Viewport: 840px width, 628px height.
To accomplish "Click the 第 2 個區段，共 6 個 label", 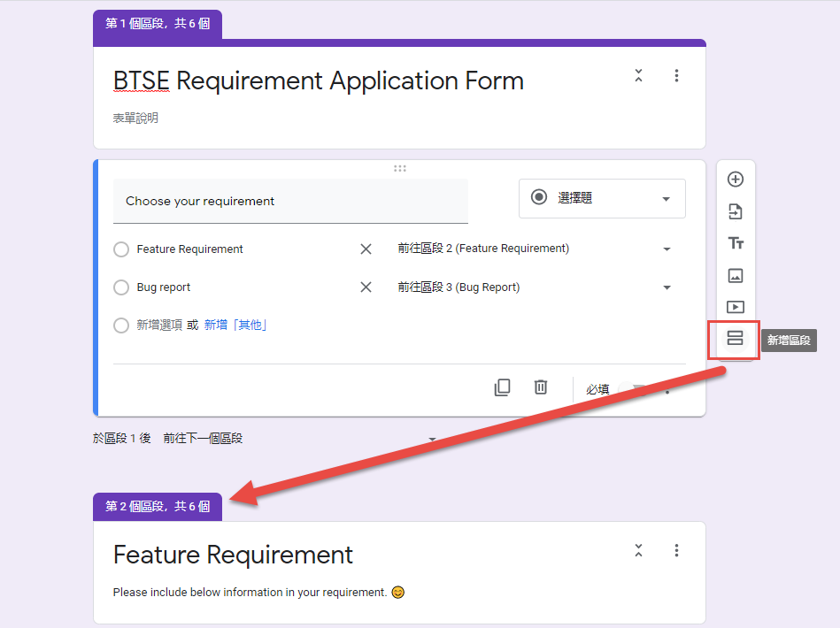I will point(158,507).
